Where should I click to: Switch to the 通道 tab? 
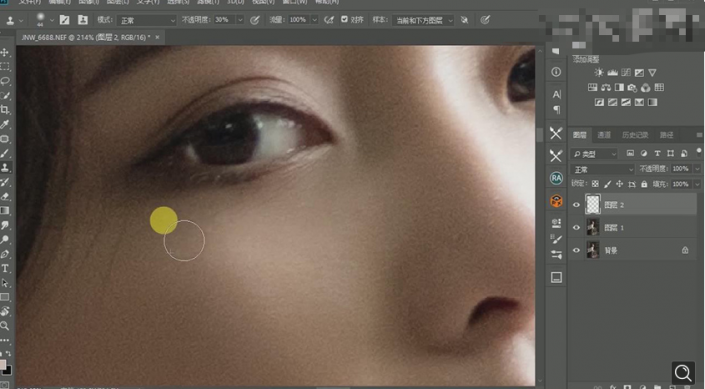tap(604, 135)
